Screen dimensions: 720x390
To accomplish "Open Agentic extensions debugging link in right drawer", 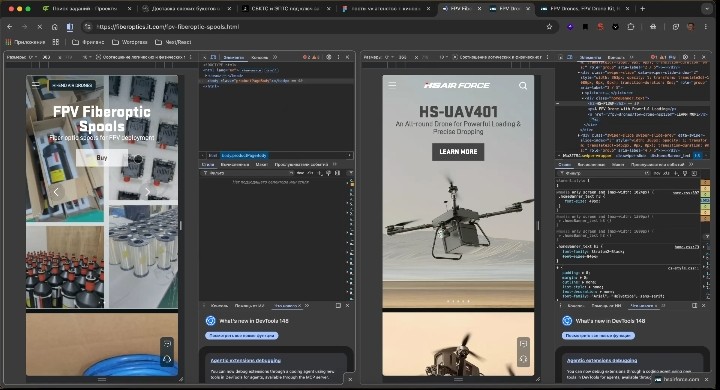I will [602, 361].
